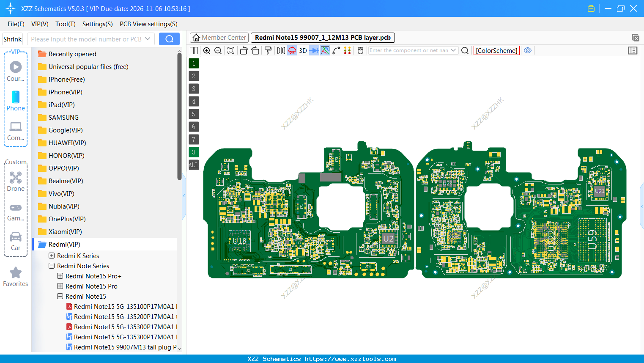Open the split view layout icon

[x=193, y=50]
